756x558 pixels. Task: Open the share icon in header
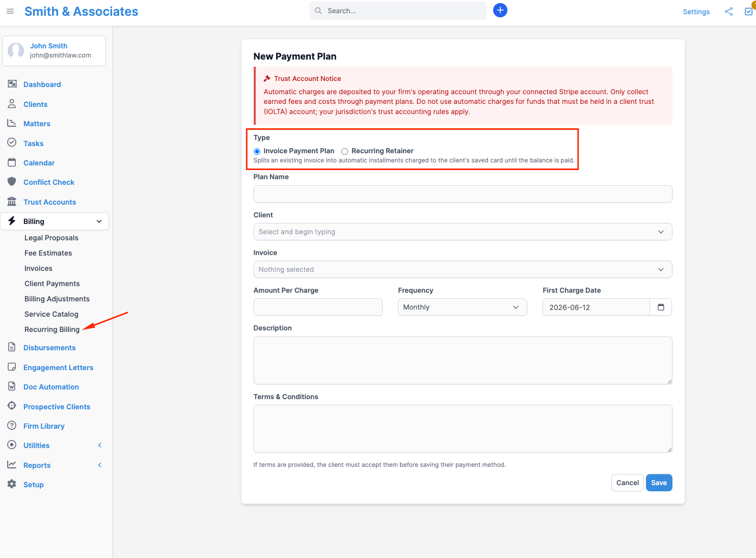[729, 11]
